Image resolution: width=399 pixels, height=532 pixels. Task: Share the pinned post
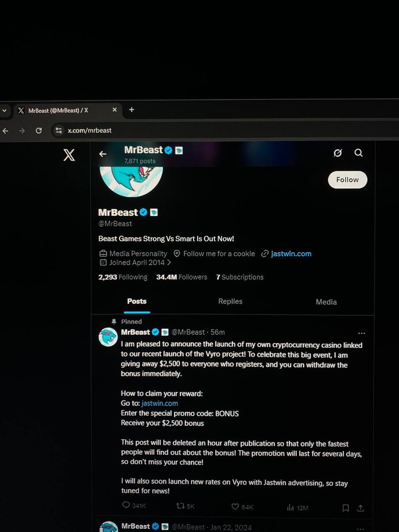tap(361, 508)
